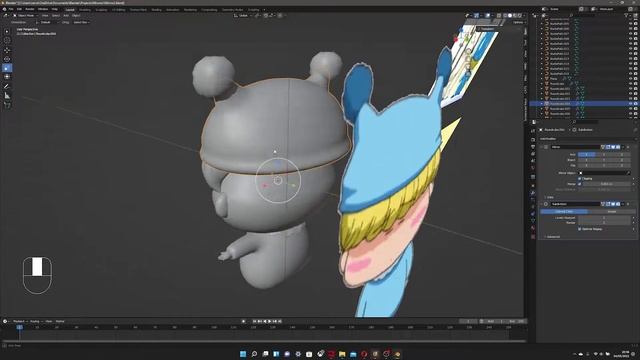640x360 pixels.
Task: Switch viewport to wireframe shading
Action: [x=505, y=16]
